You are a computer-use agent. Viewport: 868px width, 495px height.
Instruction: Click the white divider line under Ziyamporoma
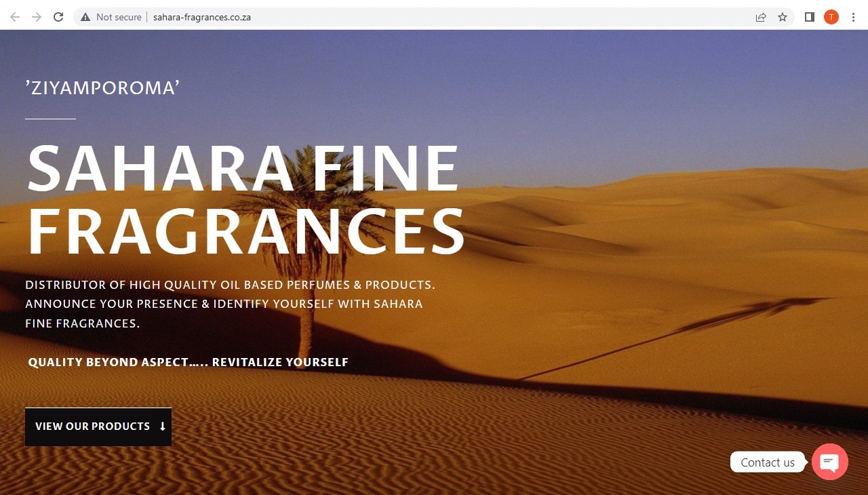[x=50, y=119]
